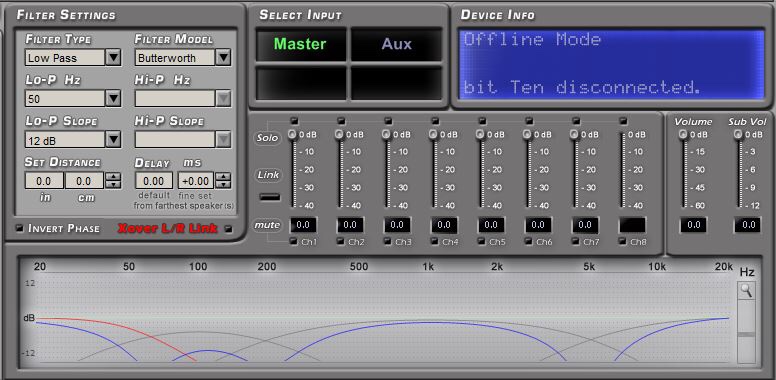776x380 pixels.
Task: Click the Ch4 fader knob
Action: (x=433, y=134)
